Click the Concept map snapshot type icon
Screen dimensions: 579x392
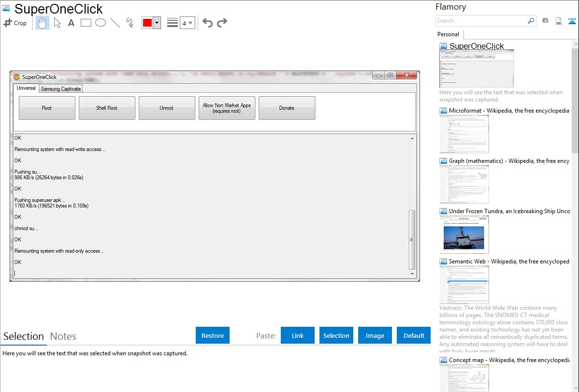coord(444,360)
